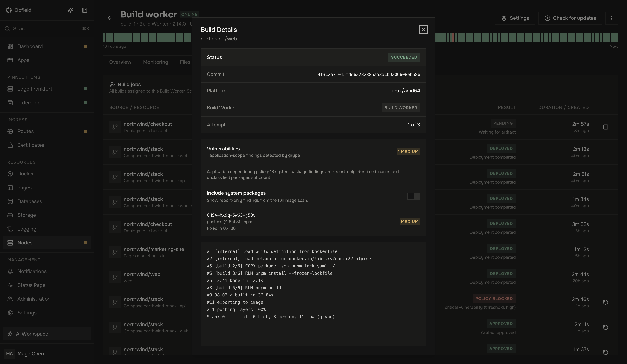Click stop icon on pending checkout build

(605, 127)
